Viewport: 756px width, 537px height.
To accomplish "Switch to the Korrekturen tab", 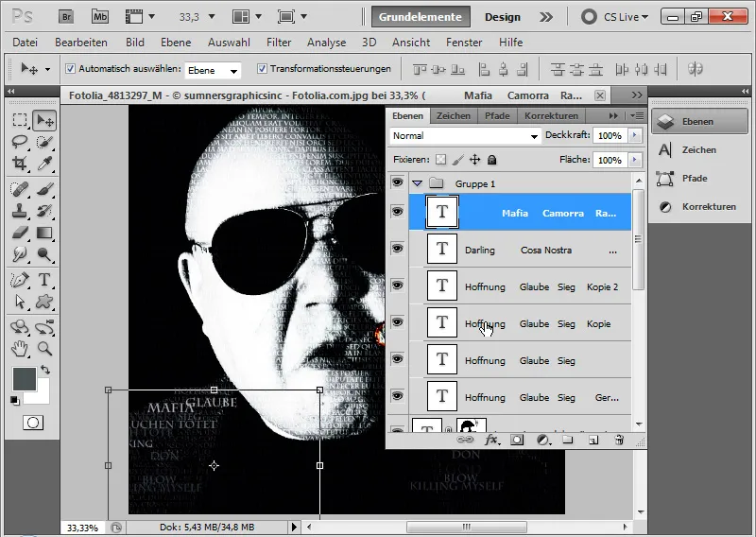I will (x=551, y=115).
